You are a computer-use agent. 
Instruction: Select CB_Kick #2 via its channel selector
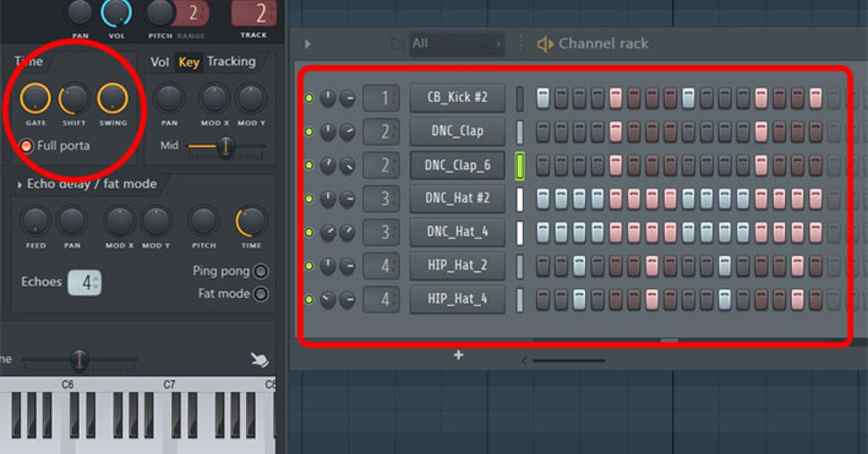(519, 98)
